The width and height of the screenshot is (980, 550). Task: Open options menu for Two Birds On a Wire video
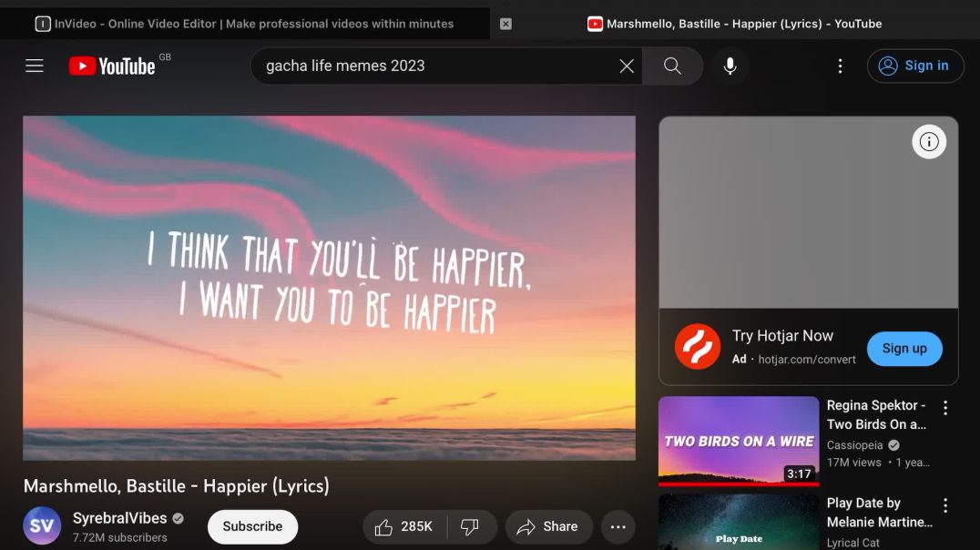pyautogui.click(x=945, y=407)
